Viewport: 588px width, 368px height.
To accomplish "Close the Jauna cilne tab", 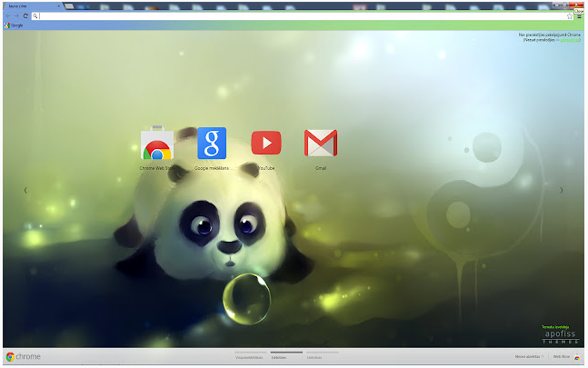I will [x=58, y=6].
